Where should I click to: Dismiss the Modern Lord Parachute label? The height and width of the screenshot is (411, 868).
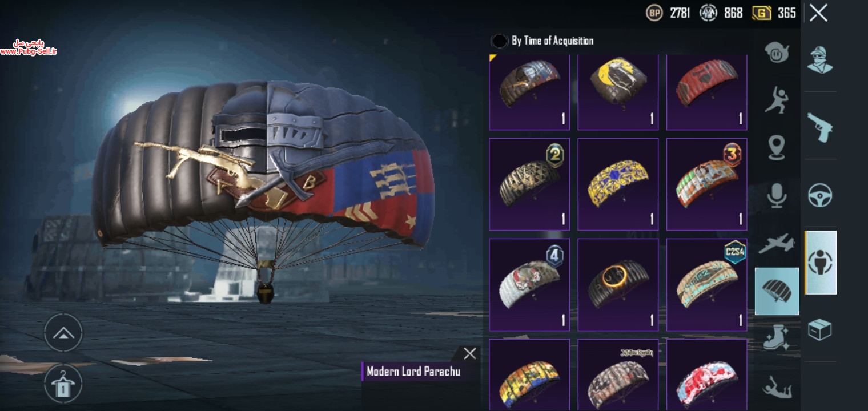click(470, 354)
